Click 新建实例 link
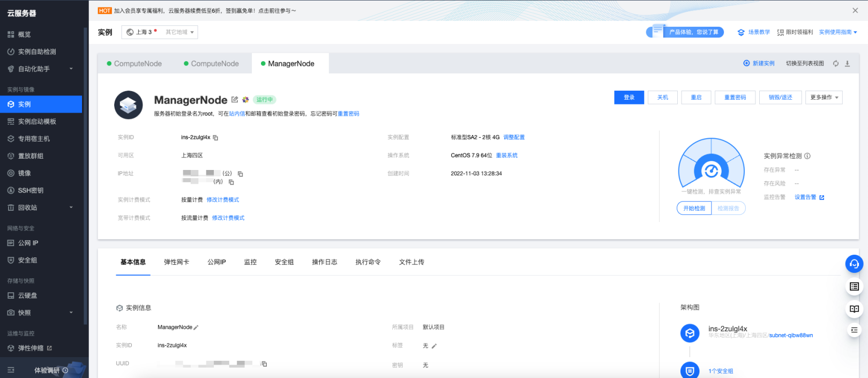 click(759, 63)
